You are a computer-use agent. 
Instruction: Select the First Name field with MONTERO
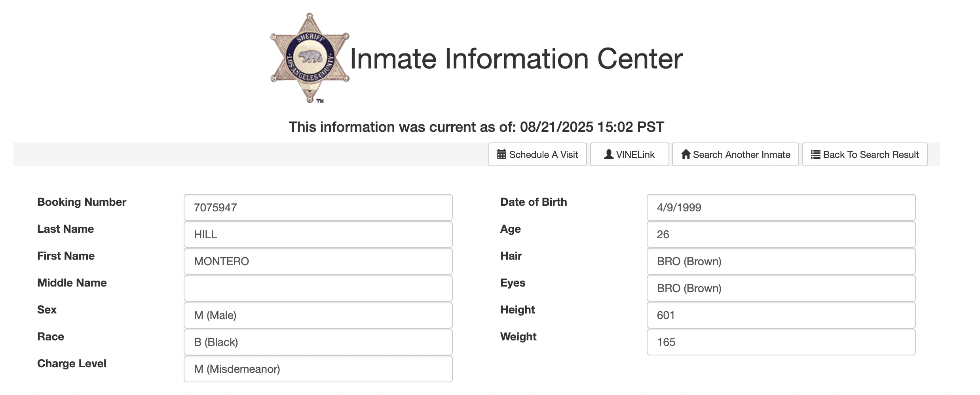(318, 261)
